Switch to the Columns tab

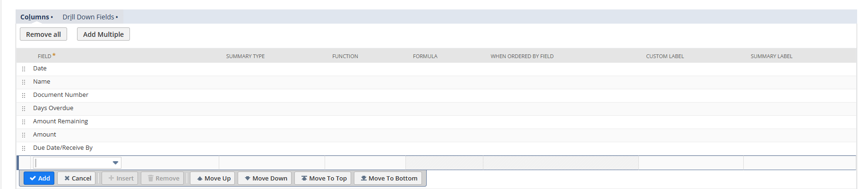34,17
